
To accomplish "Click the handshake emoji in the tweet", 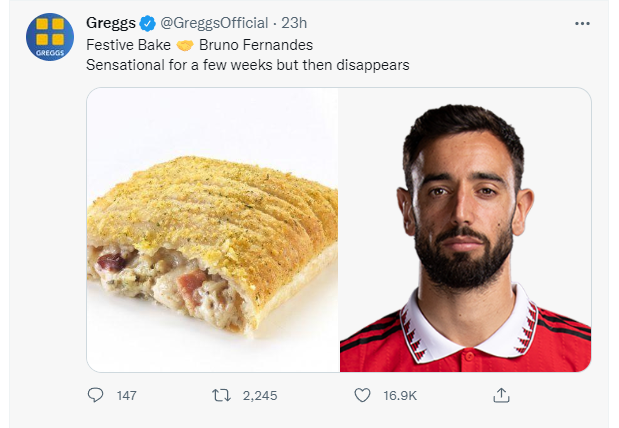I will pos(185,45).
